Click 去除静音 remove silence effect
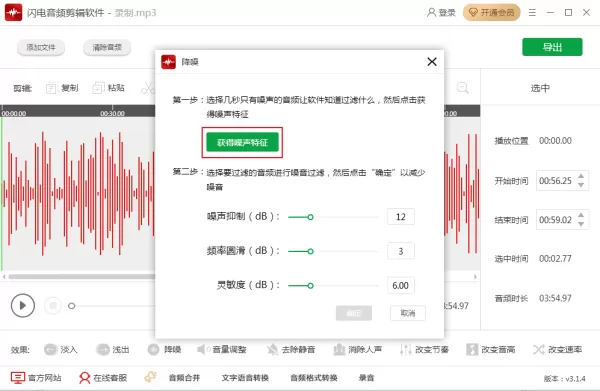600x391 pixels. pyautogui.click(x=291, y=349)
